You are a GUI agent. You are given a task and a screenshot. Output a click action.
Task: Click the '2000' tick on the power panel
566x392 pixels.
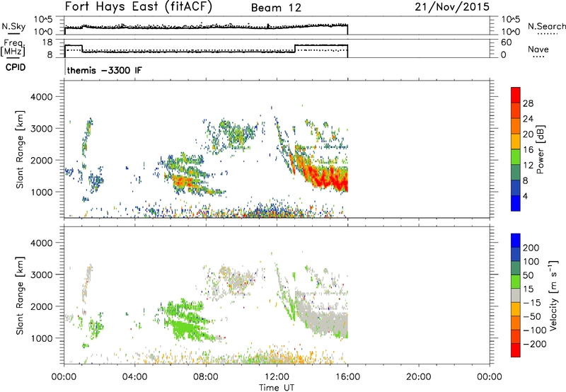click(x=42, y=160)
